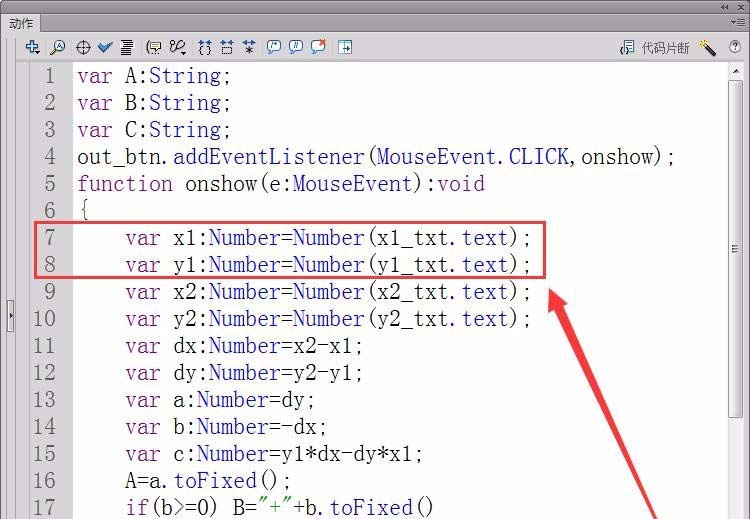Viewport: 750px width, 519px height.
Task: Click the line 'var dy:Number=y2-y1;'
Action: click(x=244, y=373)
